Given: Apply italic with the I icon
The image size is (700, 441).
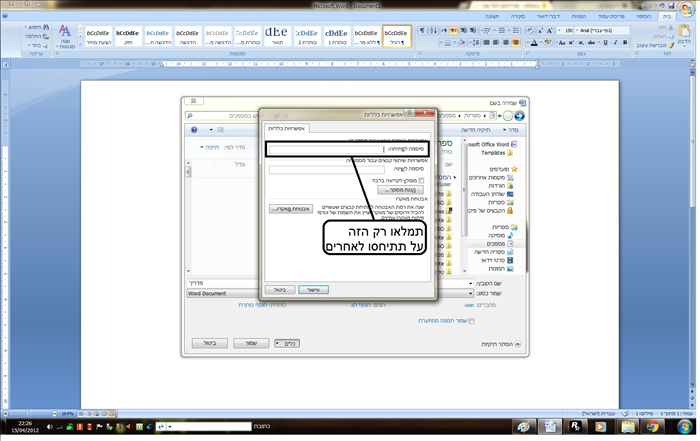Looking at the screenshot, I should coord(615,42).
